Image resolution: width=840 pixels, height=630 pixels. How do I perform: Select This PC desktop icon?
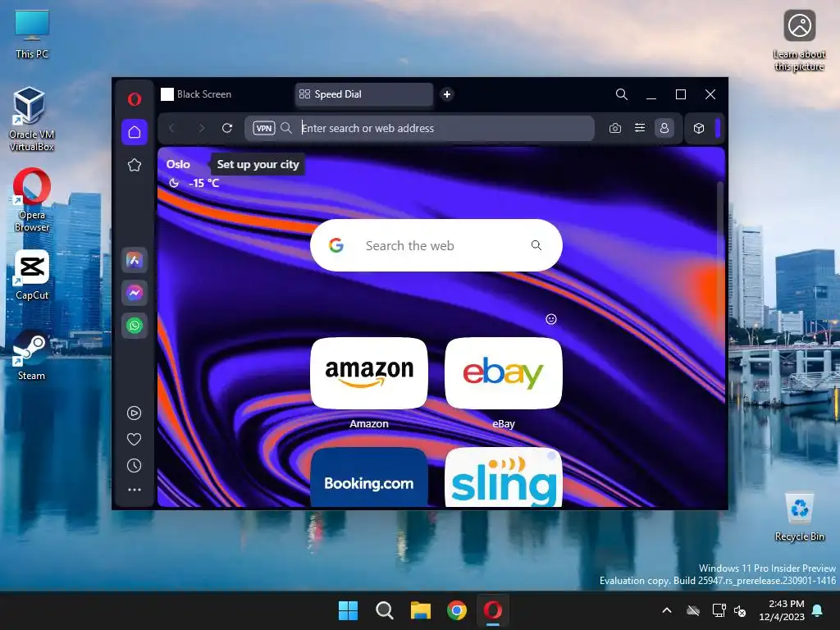(x=32, y=34)
